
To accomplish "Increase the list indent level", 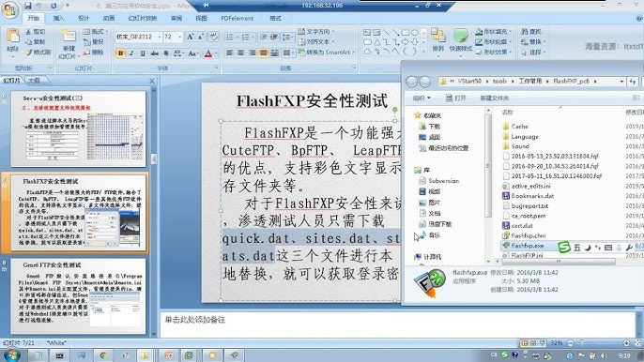I will click(274, 38).
